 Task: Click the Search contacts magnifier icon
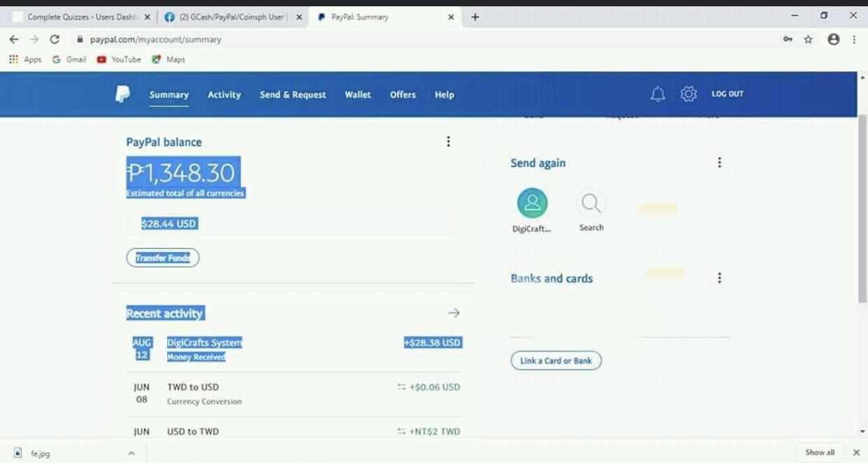point(591,203)
